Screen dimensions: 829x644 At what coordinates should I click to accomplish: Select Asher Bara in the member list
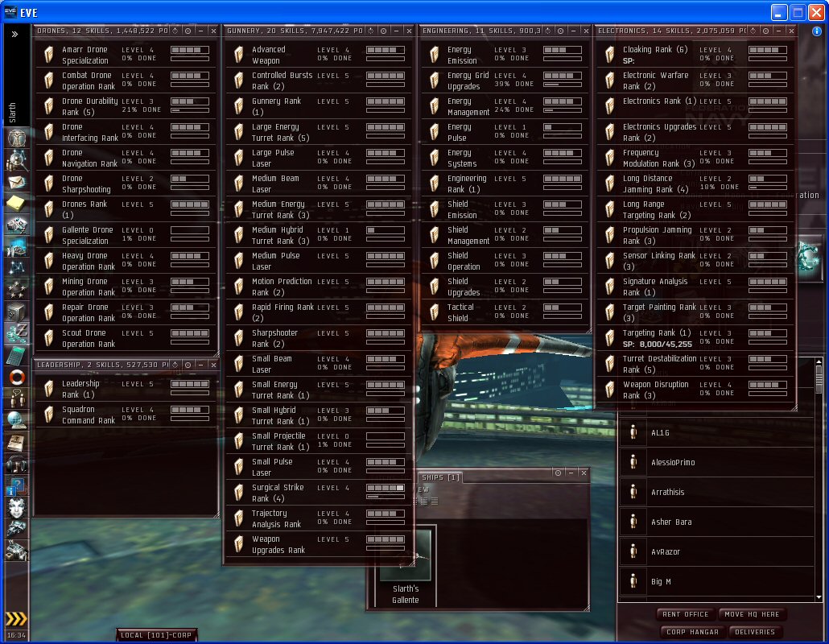point(716,522)
